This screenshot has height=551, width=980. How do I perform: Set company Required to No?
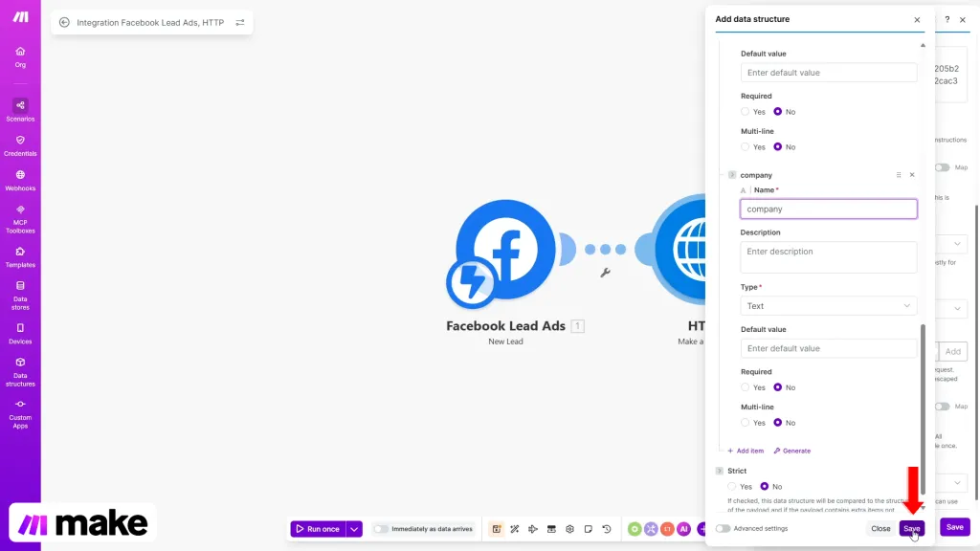click(x=777, y=387)
